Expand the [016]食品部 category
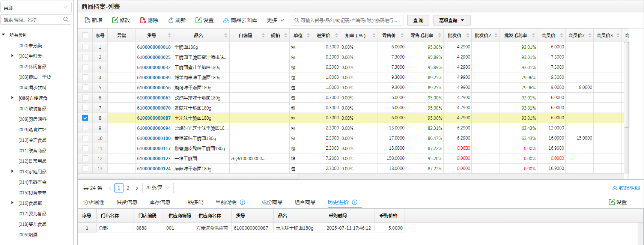Screen dimensions: 644x245 (12, 203)
